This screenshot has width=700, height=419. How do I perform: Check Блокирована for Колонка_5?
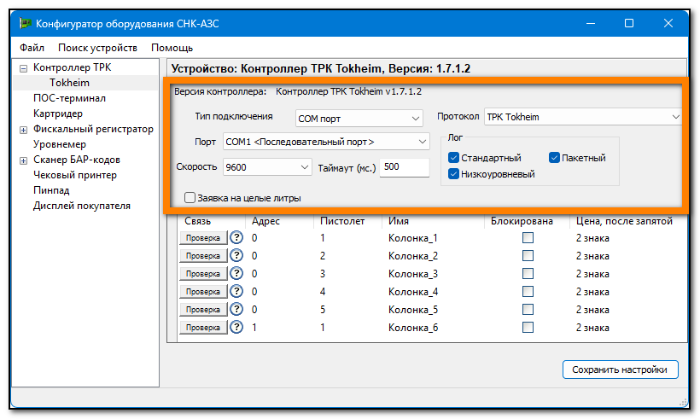[528, 309]
